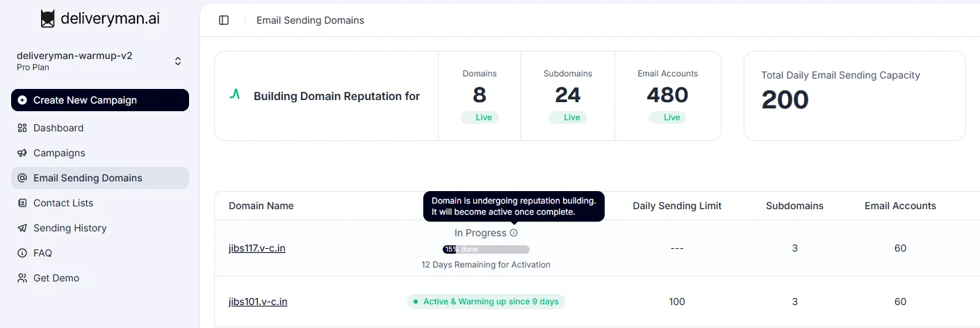Click the Active & Warming up status badge
The width and height of the screenshot is (980, 328).
486,302
